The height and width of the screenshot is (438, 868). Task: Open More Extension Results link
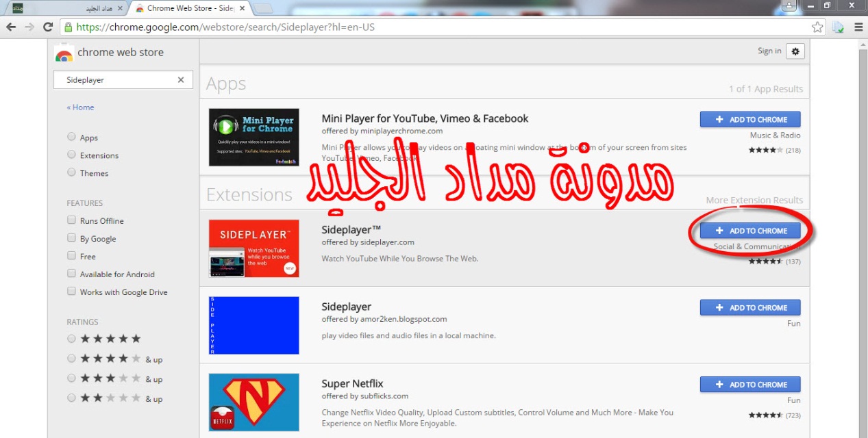tap(754, 200)
